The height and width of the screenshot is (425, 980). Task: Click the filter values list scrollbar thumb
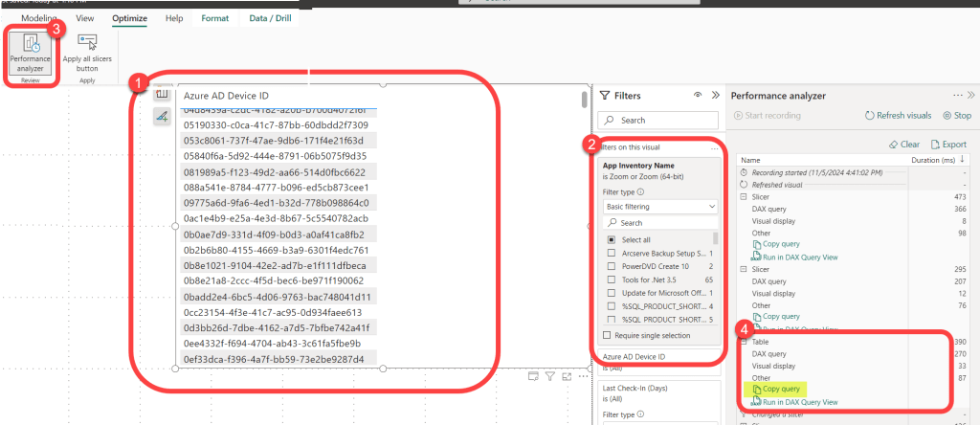[716, 238]
